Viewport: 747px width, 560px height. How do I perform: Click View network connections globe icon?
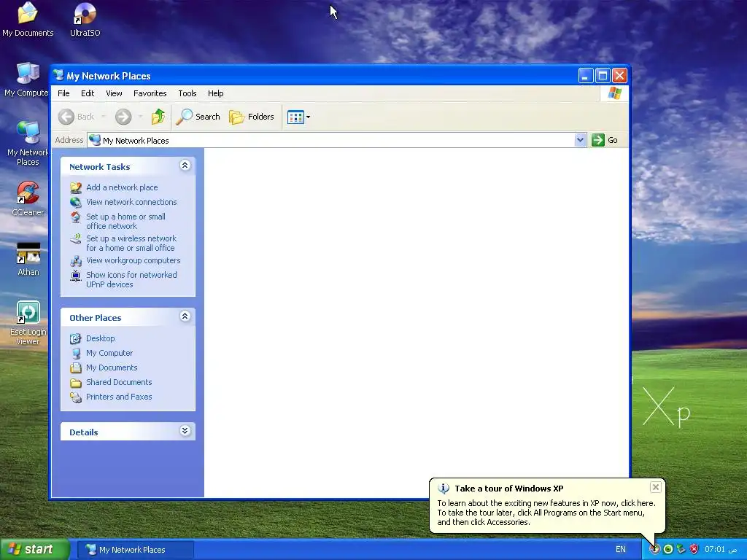(x=76, y=202)
